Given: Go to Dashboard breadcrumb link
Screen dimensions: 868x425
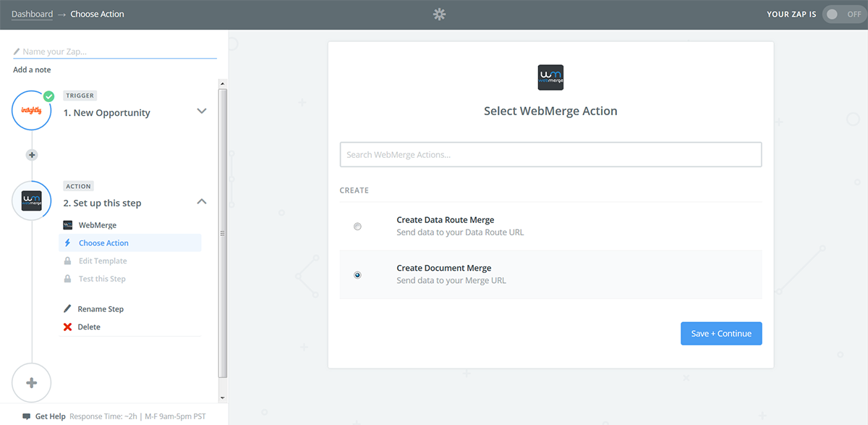Looking at the screenshot, I should pyautogui.click(x=32, y=14).
